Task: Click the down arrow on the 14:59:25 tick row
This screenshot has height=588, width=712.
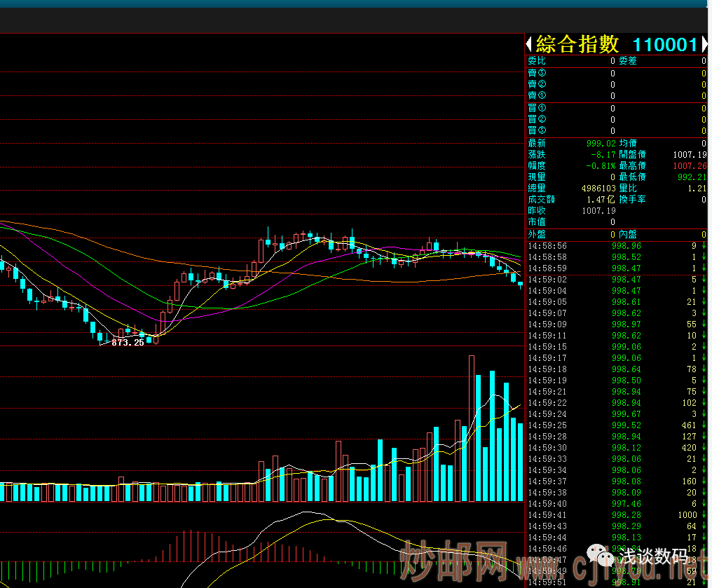Action: 703,425
